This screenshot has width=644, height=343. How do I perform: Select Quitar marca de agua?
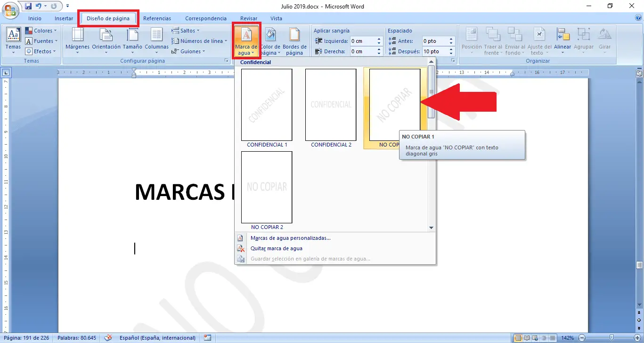(x=276, y=248)
